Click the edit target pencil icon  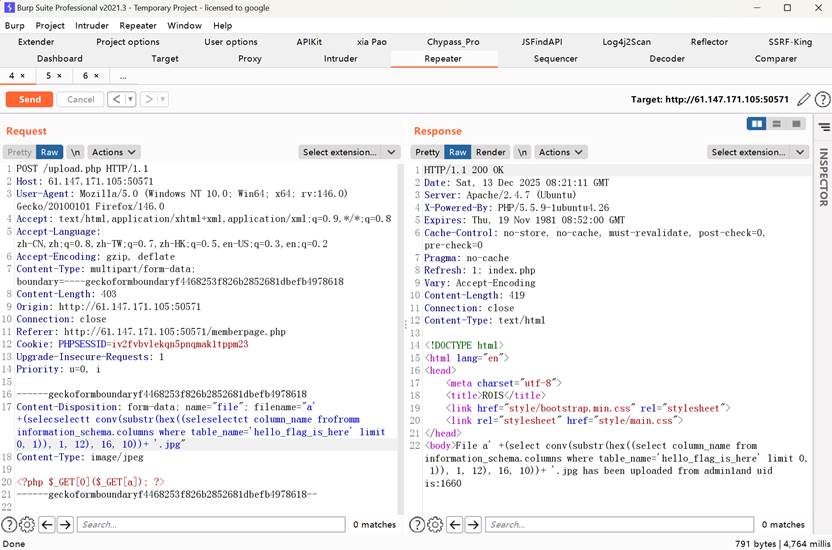[803, 99]
